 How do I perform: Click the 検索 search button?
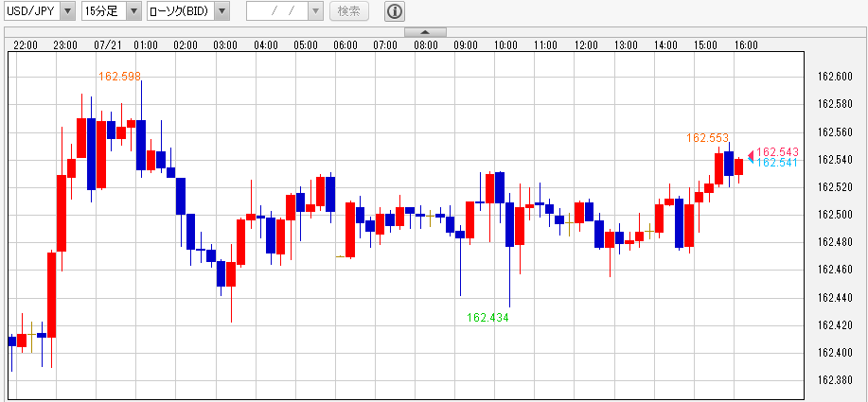349,11
